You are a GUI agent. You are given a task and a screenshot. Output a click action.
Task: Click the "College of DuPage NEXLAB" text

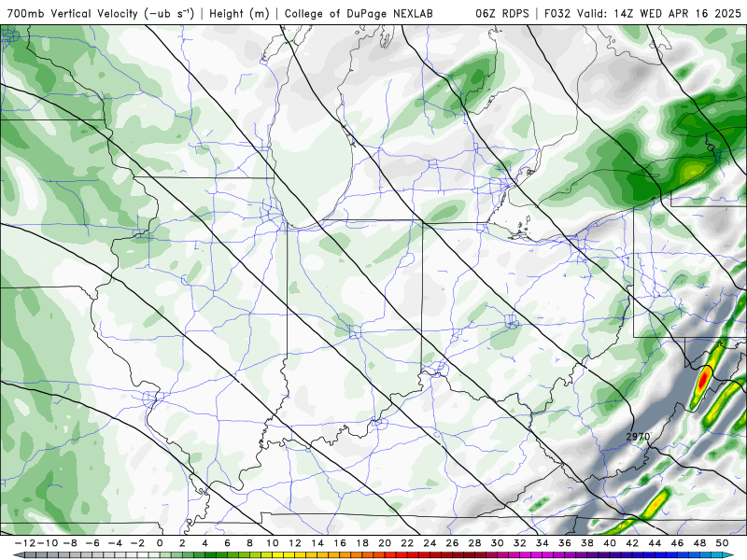click(x=359, y=14)
